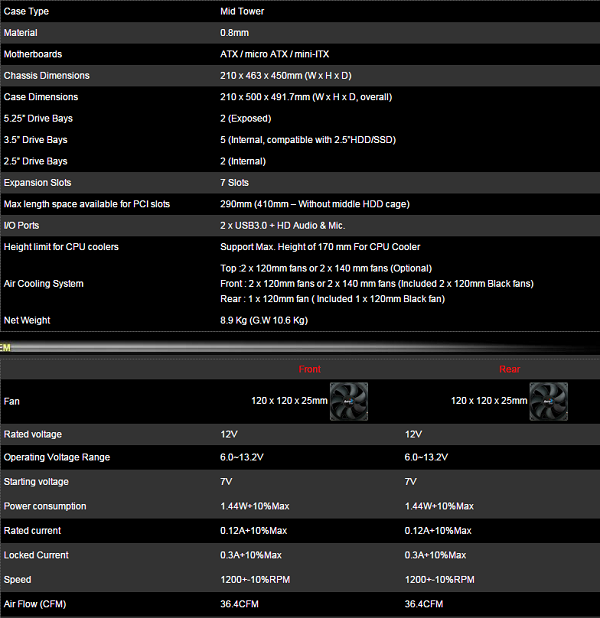Viewport: 600px width, 618px height.
Task: Click the Rear rated voltage 12V
Action: (413, 434)
